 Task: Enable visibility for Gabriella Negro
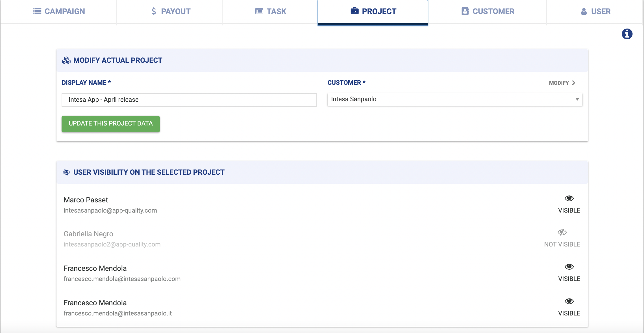tap(562, 232)
